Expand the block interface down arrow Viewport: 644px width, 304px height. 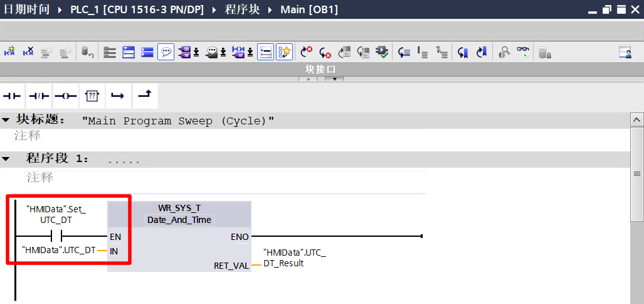[x=335, y=79]
